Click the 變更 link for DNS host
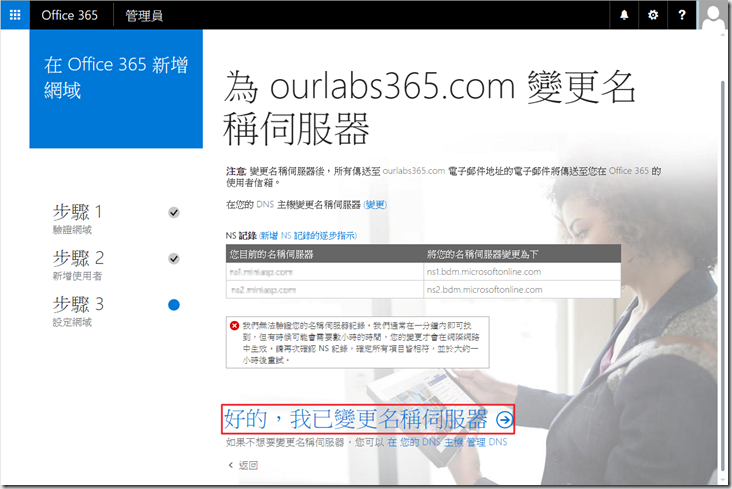Screen dimensions: 732x489 376,205
